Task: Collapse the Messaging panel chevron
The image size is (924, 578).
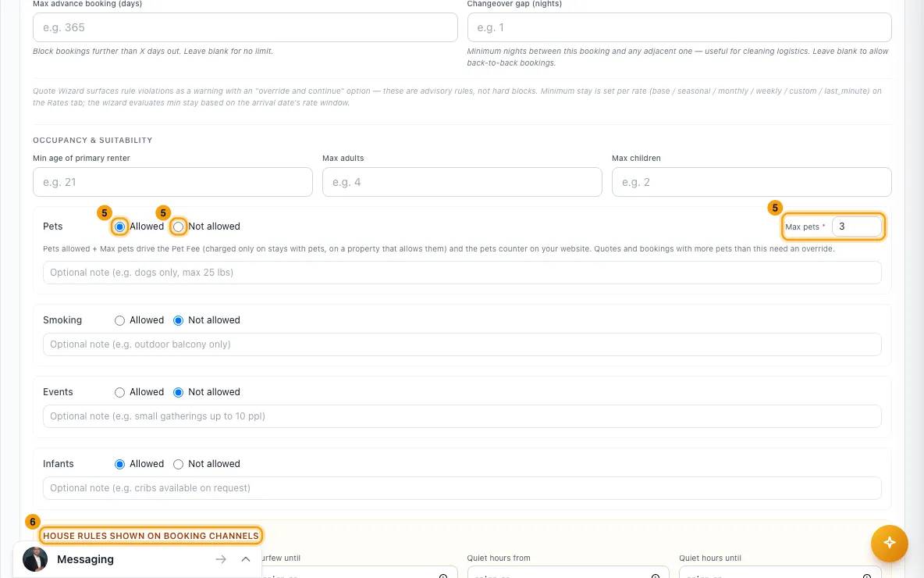Action: click(246, 559)
